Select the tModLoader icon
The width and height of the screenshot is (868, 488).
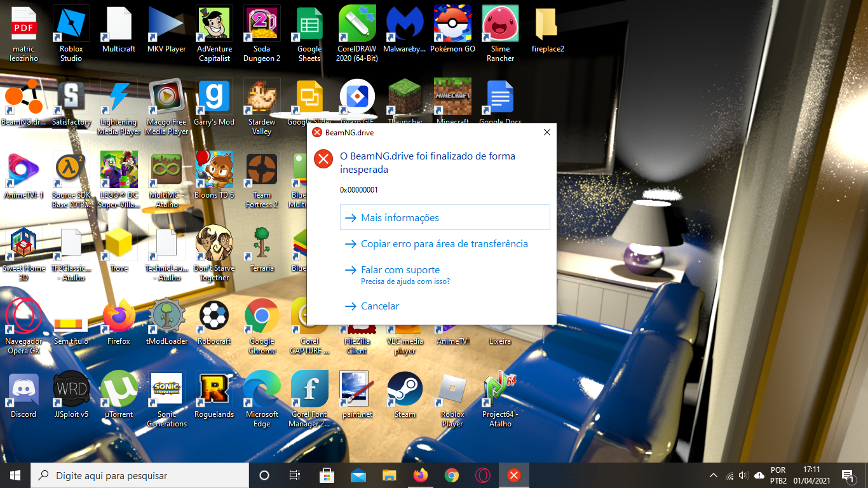pos(166,322)
